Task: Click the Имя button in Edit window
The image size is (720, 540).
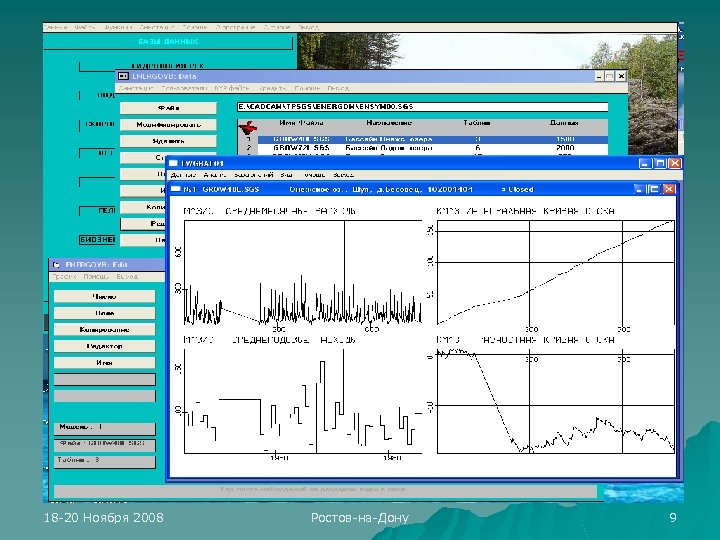Action: point(105,362)
